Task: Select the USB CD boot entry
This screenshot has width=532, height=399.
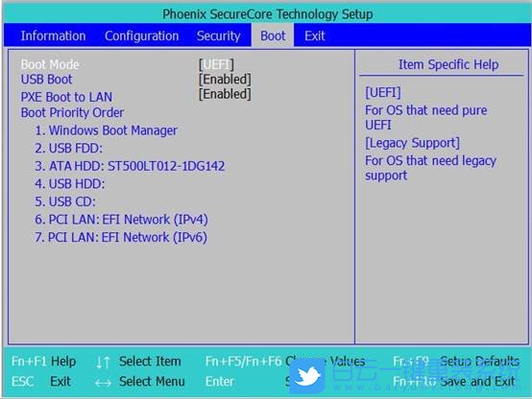Action: tap(65, 201)
